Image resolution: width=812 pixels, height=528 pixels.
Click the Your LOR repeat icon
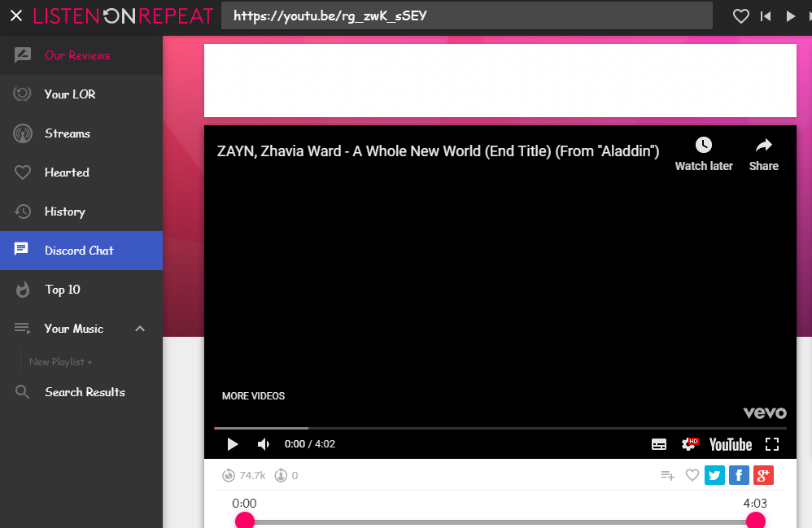pos(22,94)
